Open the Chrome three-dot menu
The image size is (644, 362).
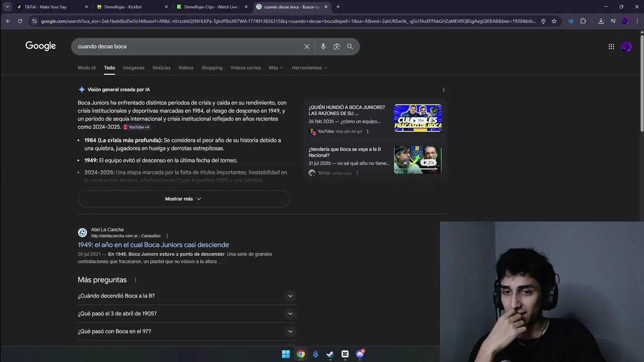pos(636,21)
